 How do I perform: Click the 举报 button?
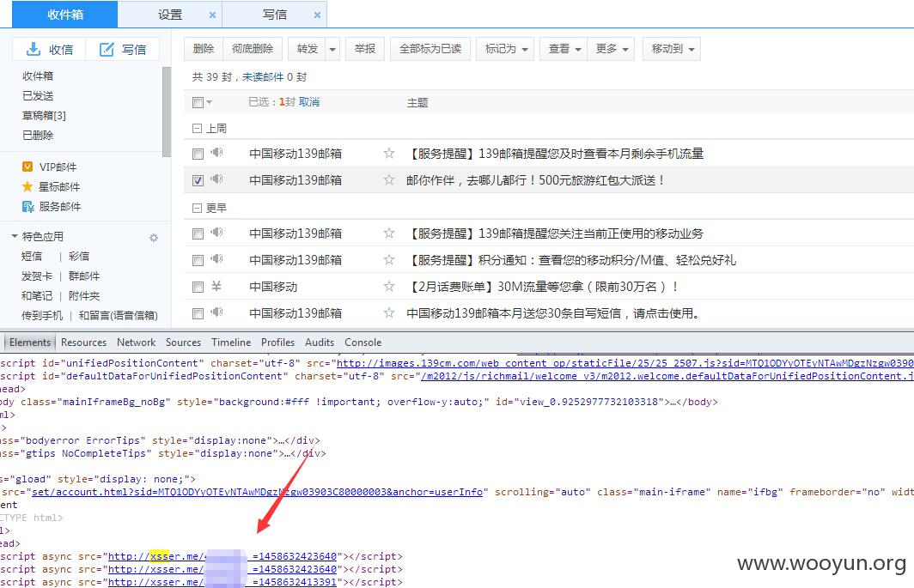point(365,49)
